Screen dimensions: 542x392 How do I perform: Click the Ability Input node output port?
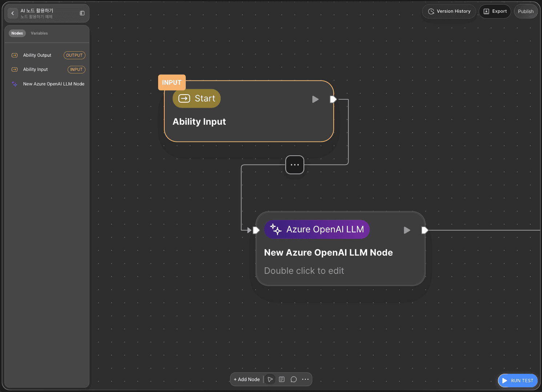[333, 99]
